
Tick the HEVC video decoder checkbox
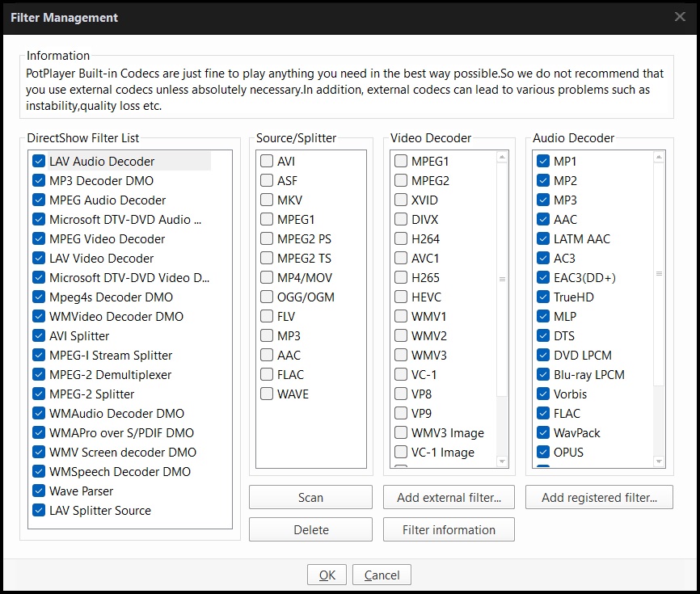coord(401,297)
